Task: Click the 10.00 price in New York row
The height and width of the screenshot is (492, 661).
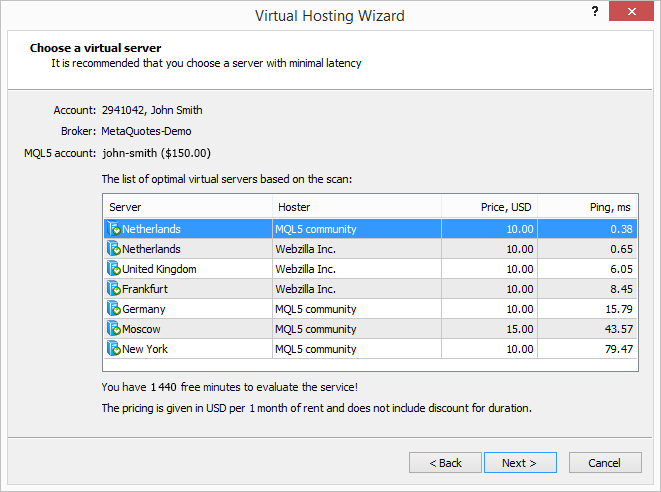Action: click(520, 349)
